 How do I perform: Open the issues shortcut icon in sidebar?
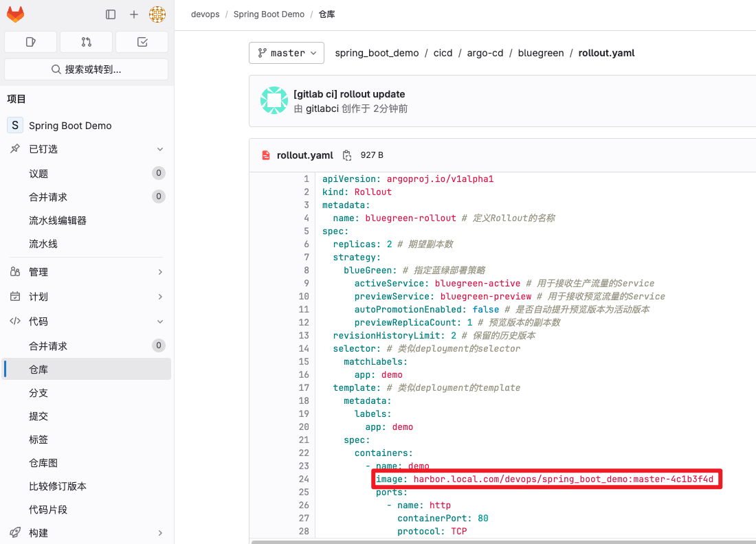coord(30,42)
